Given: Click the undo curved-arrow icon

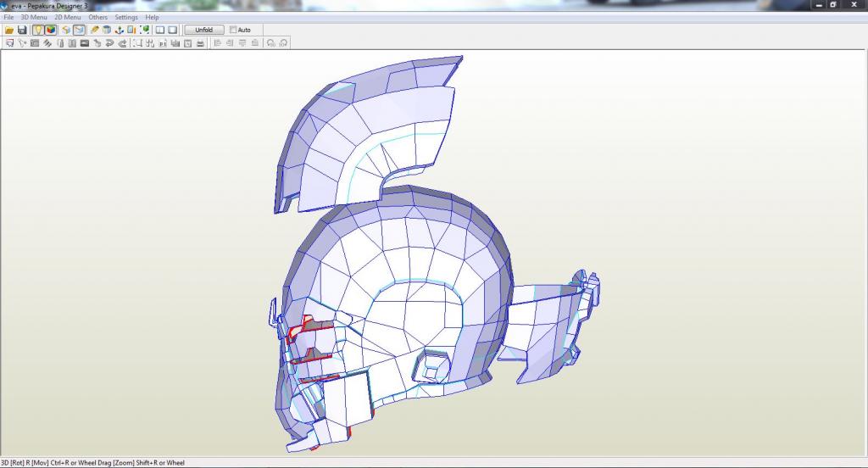Looking at the screenshot, I should coord(109,42).
